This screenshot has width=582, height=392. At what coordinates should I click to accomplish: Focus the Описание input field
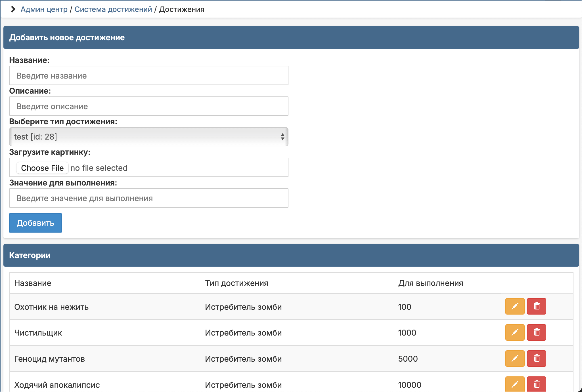[148, 106]
